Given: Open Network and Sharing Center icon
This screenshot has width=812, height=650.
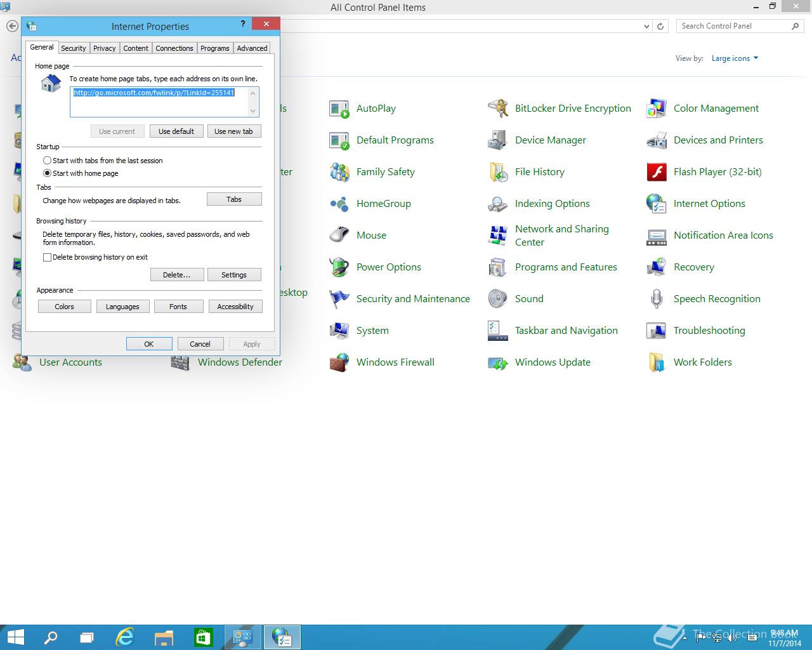Looking at the screenshot, I should click(498, 235).
